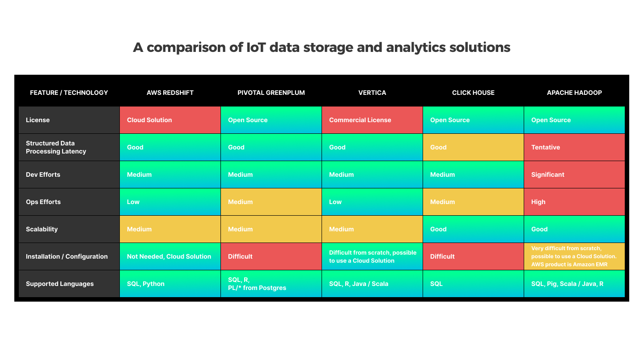Select the Pivotal Greenplum column header
644x358 pixels.
point(271,93)
